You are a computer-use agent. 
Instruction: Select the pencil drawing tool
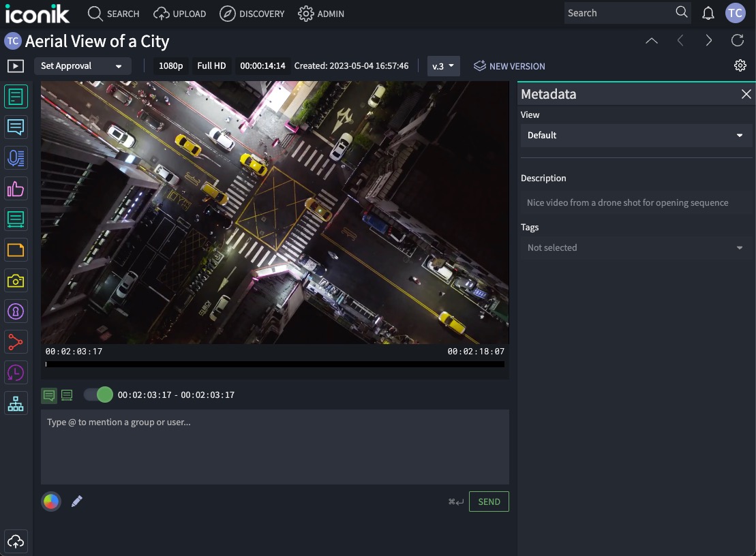77,501
